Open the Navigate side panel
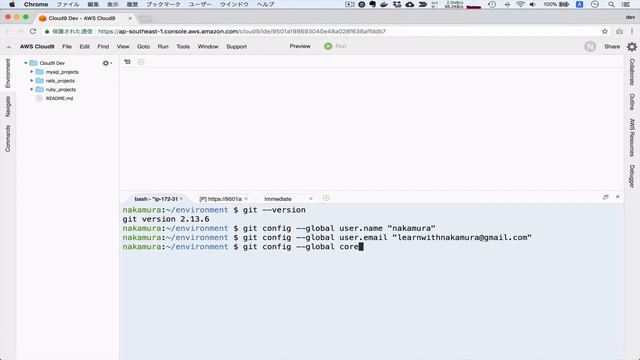The image size is (640, 360). (8, 107)
